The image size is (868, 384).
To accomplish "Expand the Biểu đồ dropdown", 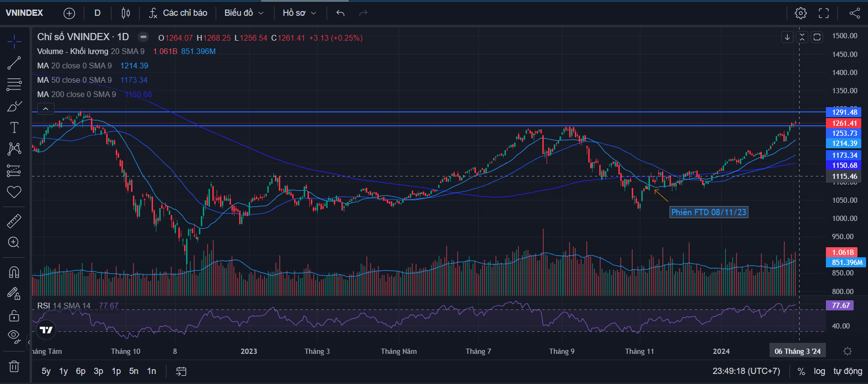I will pyautogui.click(x=244, y=13).
